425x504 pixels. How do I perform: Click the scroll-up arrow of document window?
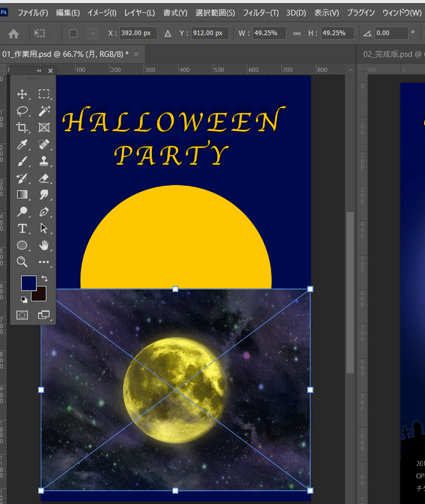point(351,70)
